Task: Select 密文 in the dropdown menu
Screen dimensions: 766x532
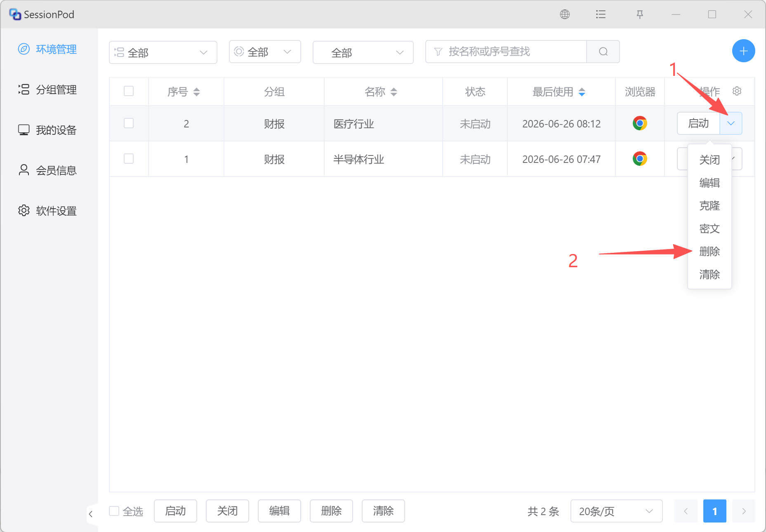Action: (709, 228)
